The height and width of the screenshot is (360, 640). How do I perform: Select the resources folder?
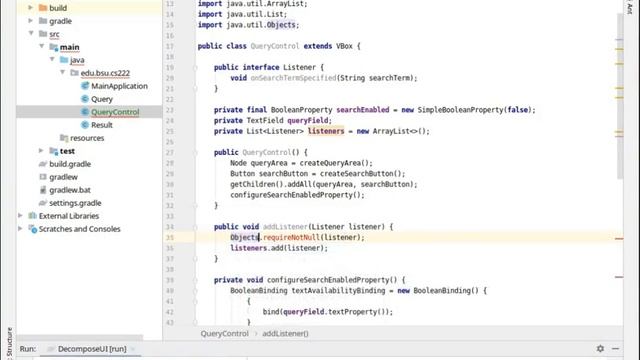click(x=87, y=138)
